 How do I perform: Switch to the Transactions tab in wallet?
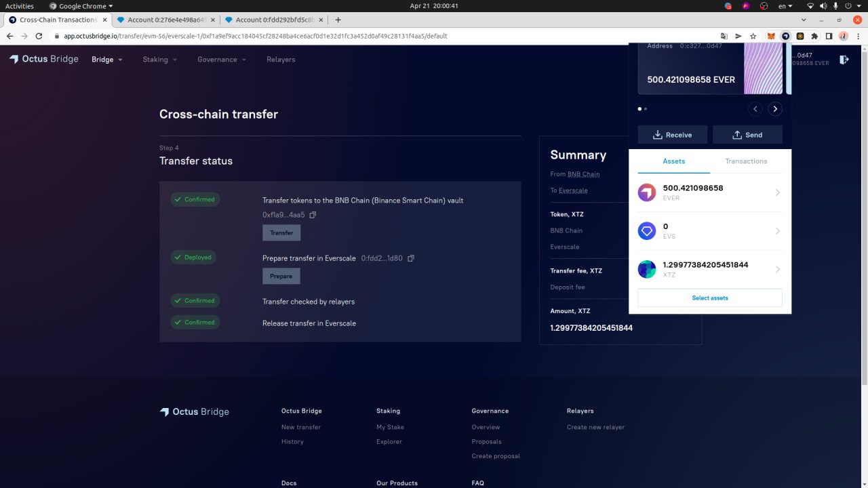(746, 161)
